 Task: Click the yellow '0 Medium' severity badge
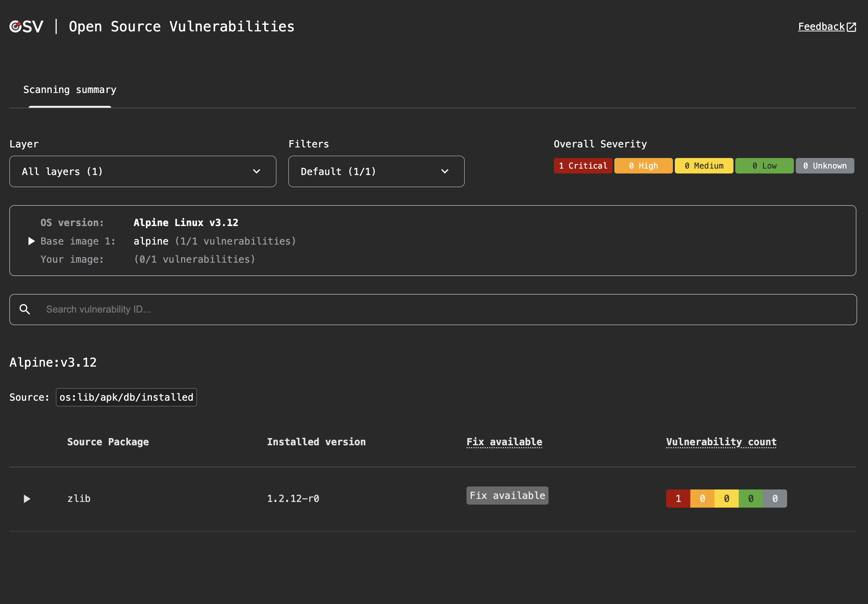[704, 166]
